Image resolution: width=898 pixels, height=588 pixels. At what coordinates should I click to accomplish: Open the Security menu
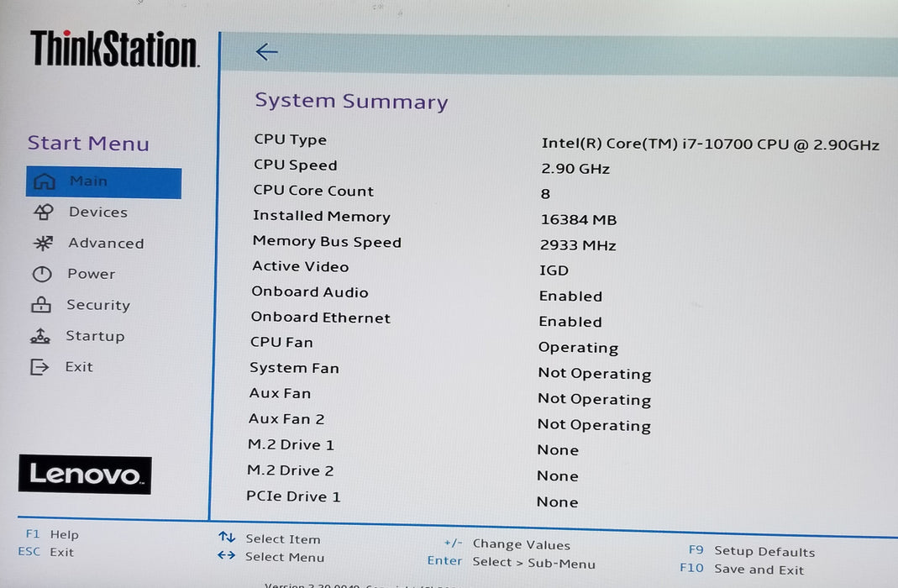tap(98, 305)
